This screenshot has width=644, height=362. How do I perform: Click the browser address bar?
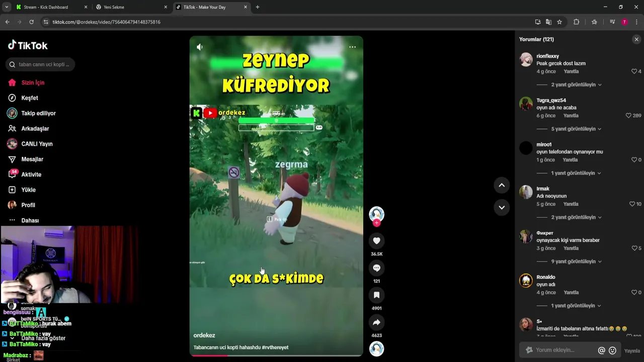(287, 22)
